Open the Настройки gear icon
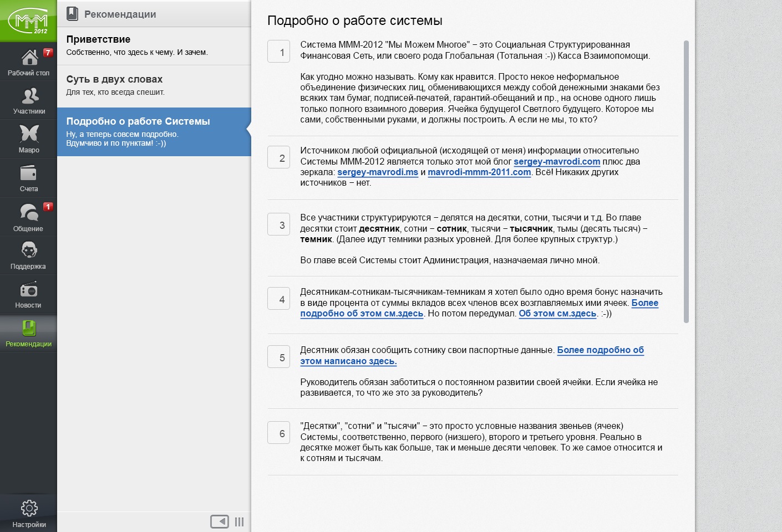 [29, 508]
